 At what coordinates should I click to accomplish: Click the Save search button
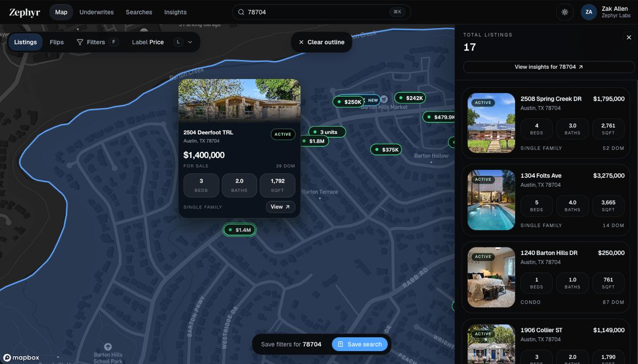pyautogui.click(x=360, y=344)
